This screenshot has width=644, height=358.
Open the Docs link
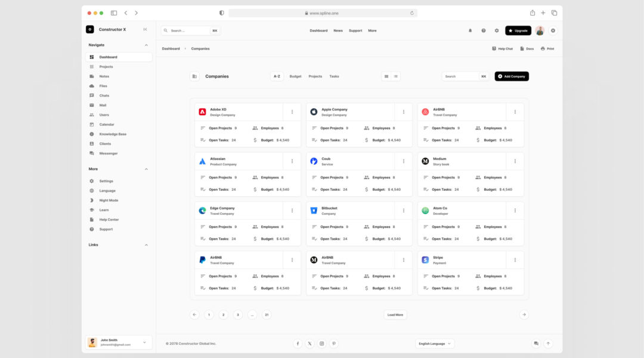527,48
